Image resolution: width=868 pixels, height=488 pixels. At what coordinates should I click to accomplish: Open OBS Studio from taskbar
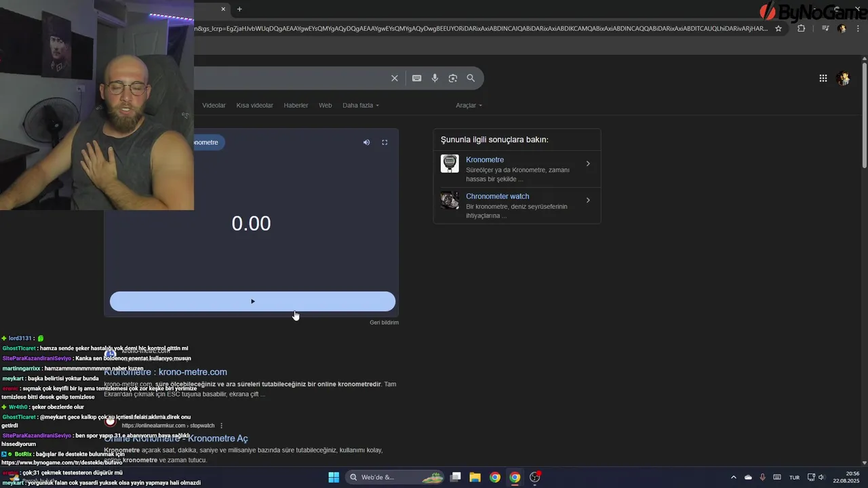tap(535, 477)
